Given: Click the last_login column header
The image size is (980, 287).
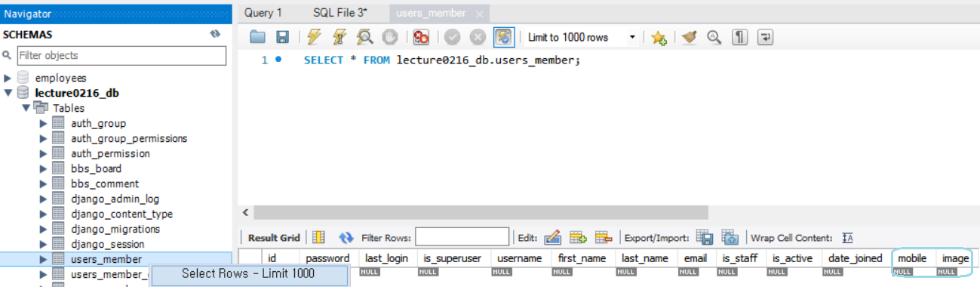Looking at the screenshot, I should (x=387, y=258).
